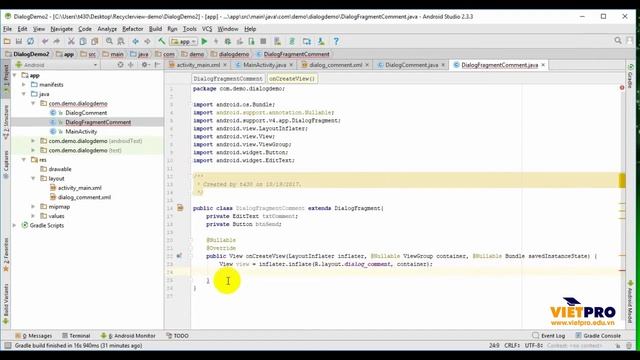Click the onCreateView() breadcrumb in editor
Screen dimensions: 640x360
[292, 78]
